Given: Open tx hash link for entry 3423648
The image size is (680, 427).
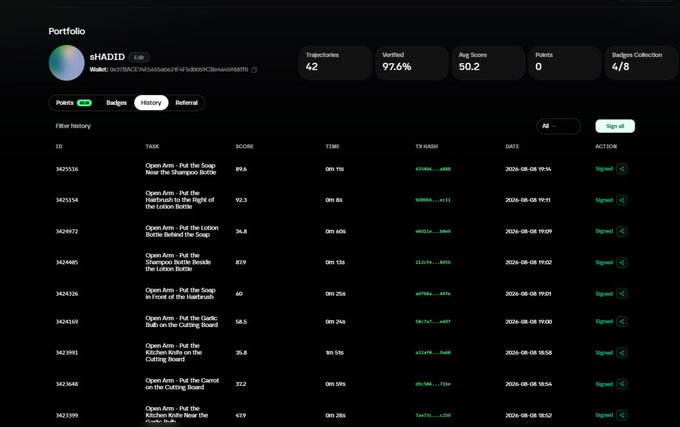Looking at the screenshot, I should [433, 384].
